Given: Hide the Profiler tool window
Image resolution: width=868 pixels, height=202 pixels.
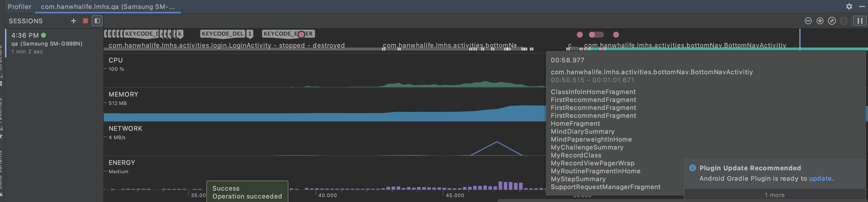Looking at the screenshot, I should click(x=862, y=6).
